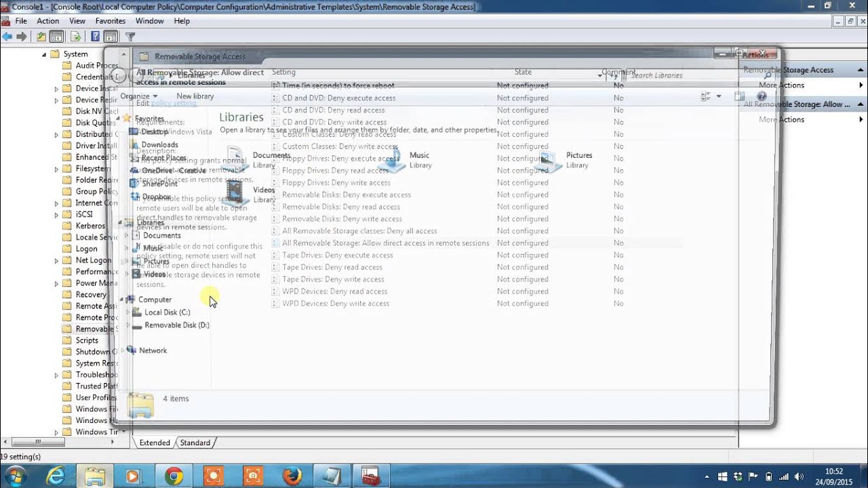Open the Music library icon

tap(392, 160)
